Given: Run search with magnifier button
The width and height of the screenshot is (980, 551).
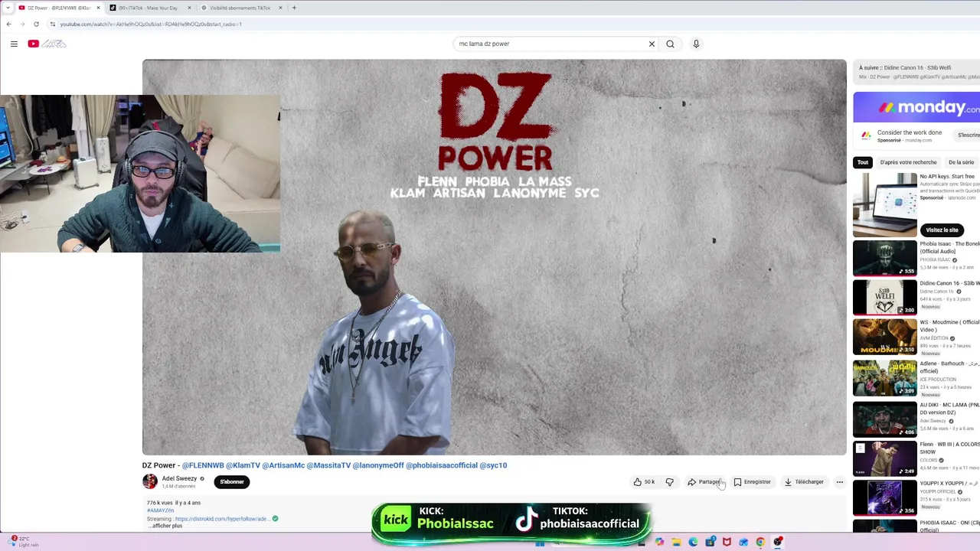Looking at the screenshot, I should tap(670, 44).
